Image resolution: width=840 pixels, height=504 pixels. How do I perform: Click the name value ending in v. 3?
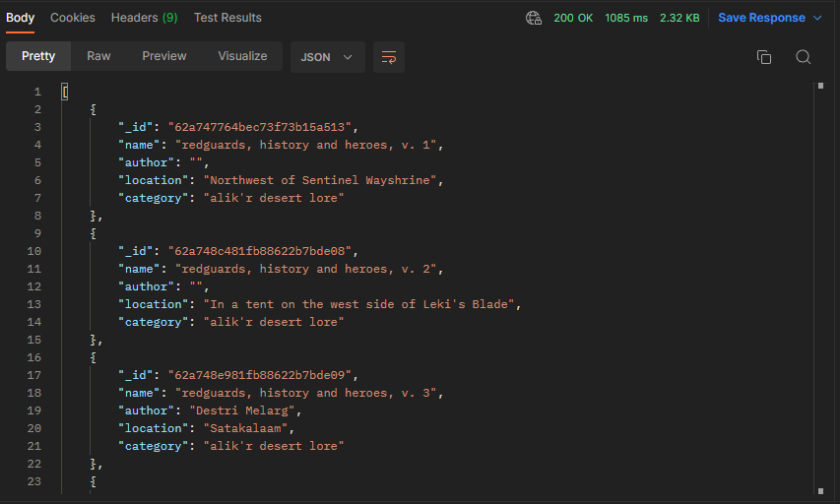306,393
